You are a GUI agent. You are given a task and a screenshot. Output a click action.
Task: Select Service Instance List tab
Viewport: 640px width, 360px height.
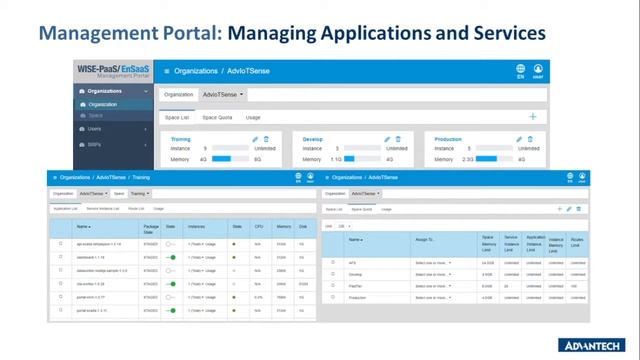point(103,209)
